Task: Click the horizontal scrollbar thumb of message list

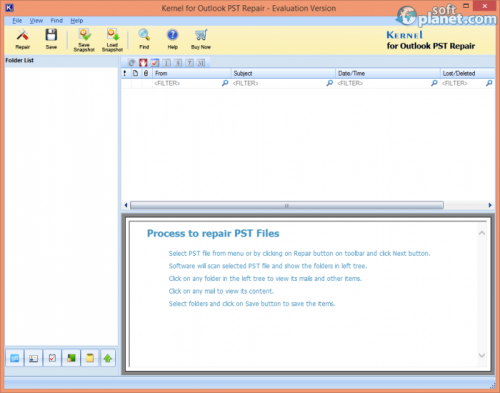Action: click(287, 205)
